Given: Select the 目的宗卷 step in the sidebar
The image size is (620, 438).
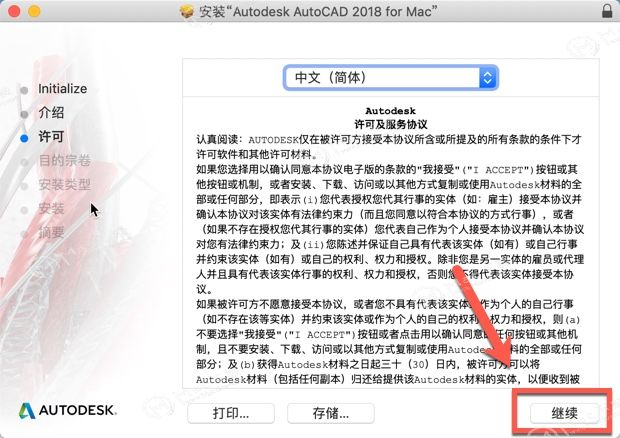Looking at the screenshot, I should coord(64,160).
